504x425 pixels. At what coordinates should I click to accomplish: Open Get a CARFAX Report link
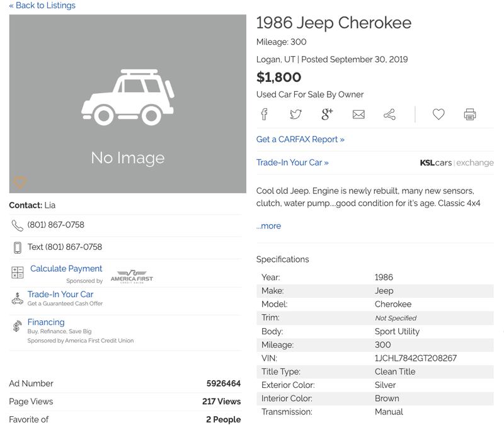[x=301, y=139]
